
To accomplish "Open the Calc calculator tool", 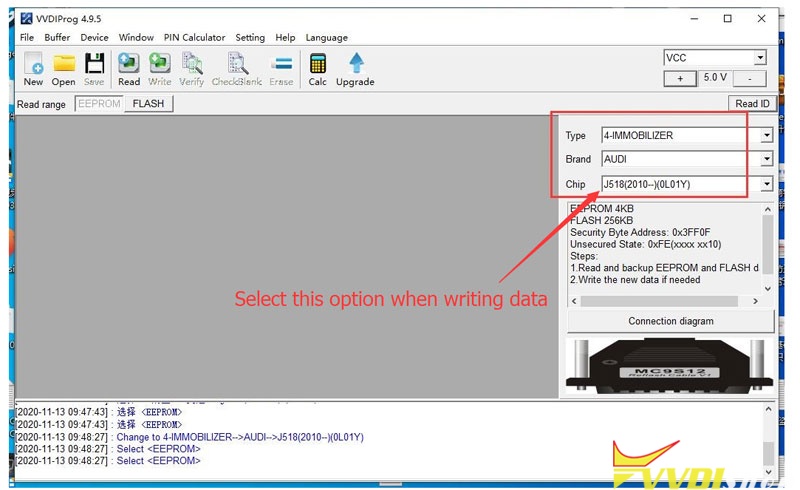I will (x=317, y=69).
